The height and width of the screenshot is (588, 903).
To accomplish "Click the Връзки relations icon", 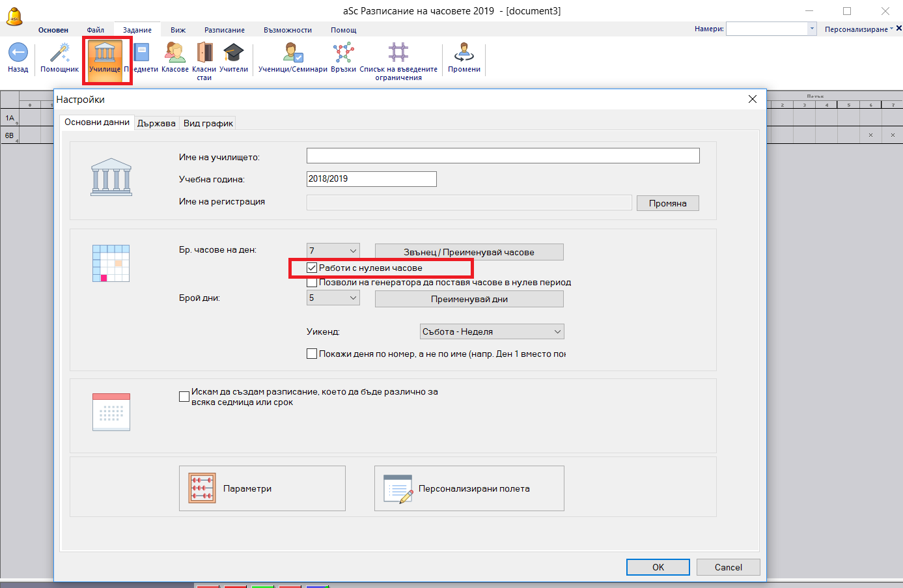I will [343, 53].
